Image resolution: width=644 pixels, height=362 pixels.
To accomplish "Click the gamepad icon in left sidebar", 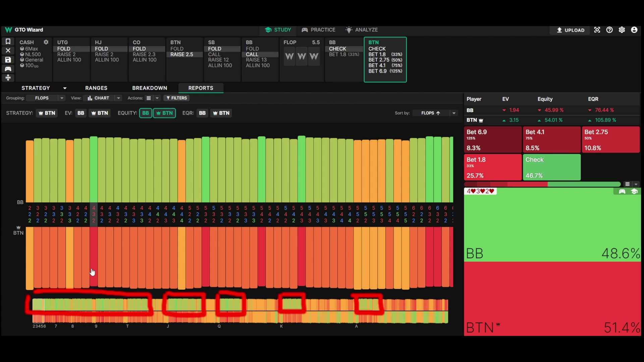I will pos(8,69).
